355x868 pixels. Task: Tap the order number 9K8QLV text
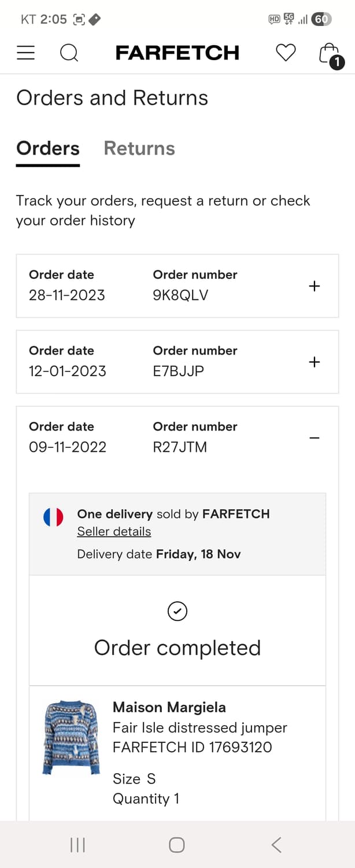(x=180, y=295)
